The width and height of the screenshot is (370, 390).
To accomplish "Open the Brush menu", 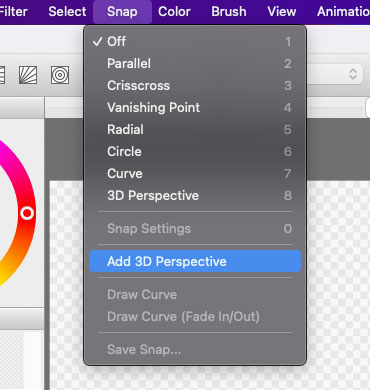I will [x=229, y=12].
